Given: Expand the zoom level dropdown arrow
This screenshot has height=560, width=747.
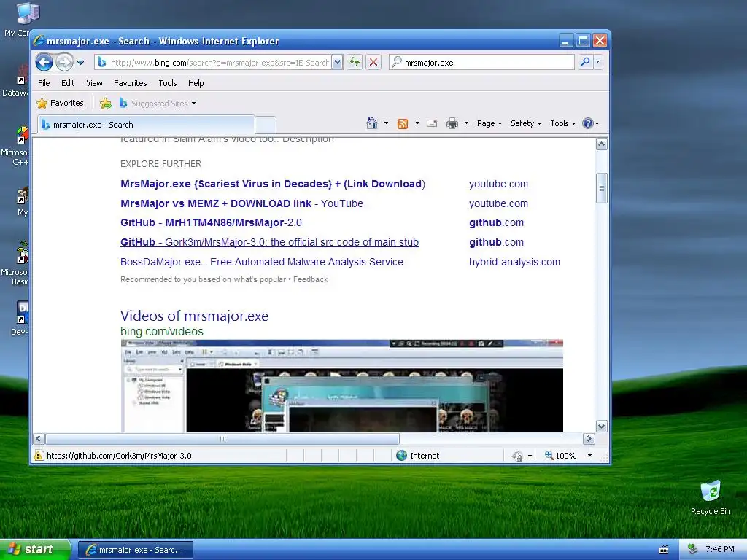Looking at the screenshot, I should (589, 456).
